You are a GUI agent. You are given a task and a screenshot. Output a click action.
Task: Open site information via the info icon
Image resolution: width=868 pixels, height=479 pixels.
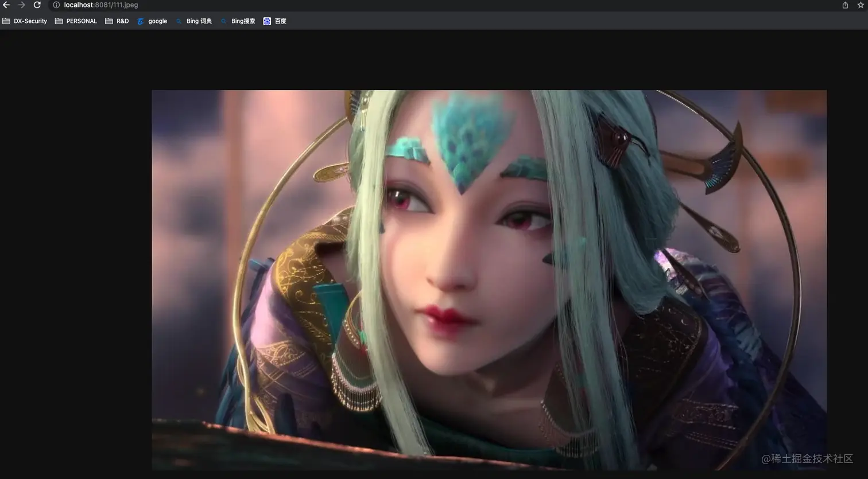[56, 5]
